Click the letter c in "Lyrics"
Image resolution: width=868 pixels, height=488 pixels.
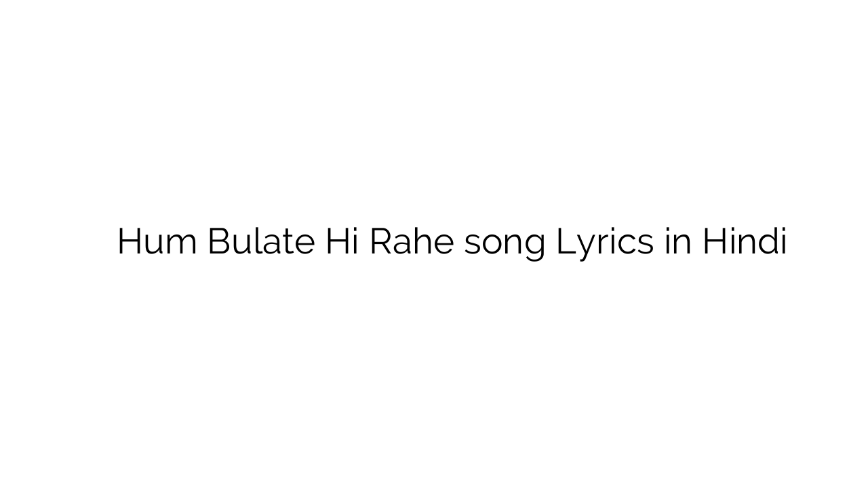628,245
